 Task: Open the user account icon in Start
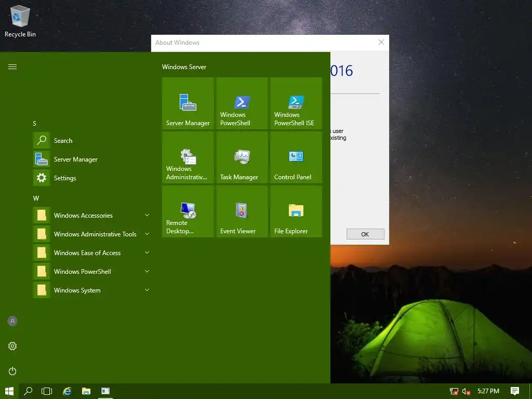pyautogui.click(x=12, y=321)
